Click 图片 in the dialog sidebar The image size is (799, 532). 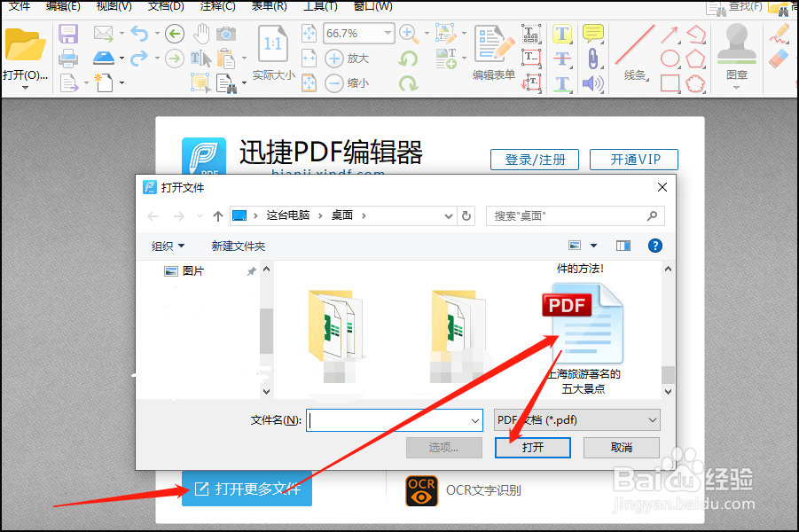coord(192,271)
